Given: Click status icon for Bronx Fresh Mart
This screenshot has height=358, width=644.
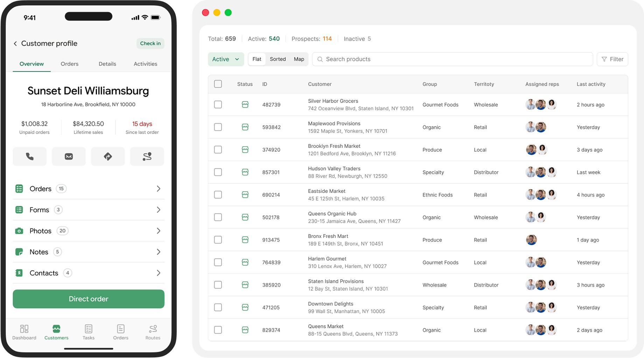Looking at the screenshot, I should (245, 240).
